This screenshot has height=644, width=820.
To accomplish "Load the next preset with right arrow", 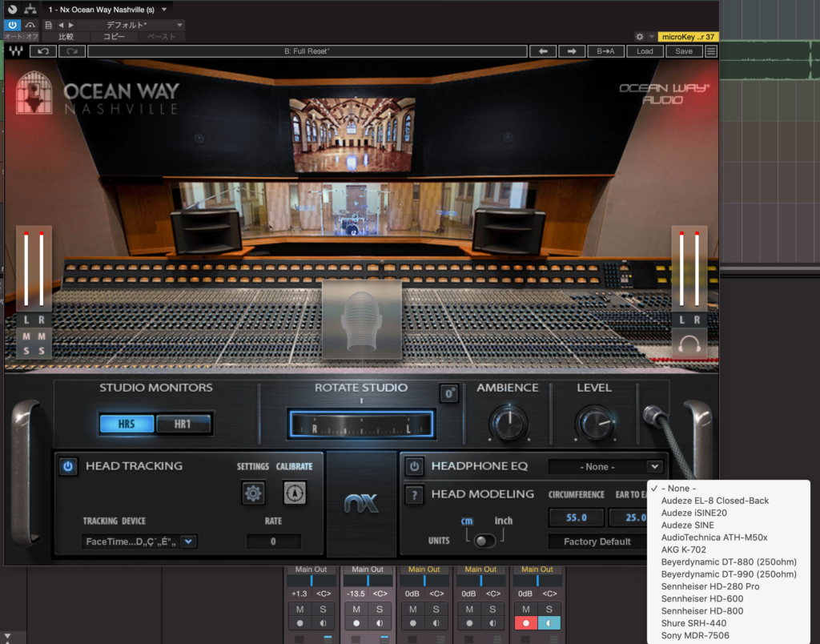I will [572, 51].
